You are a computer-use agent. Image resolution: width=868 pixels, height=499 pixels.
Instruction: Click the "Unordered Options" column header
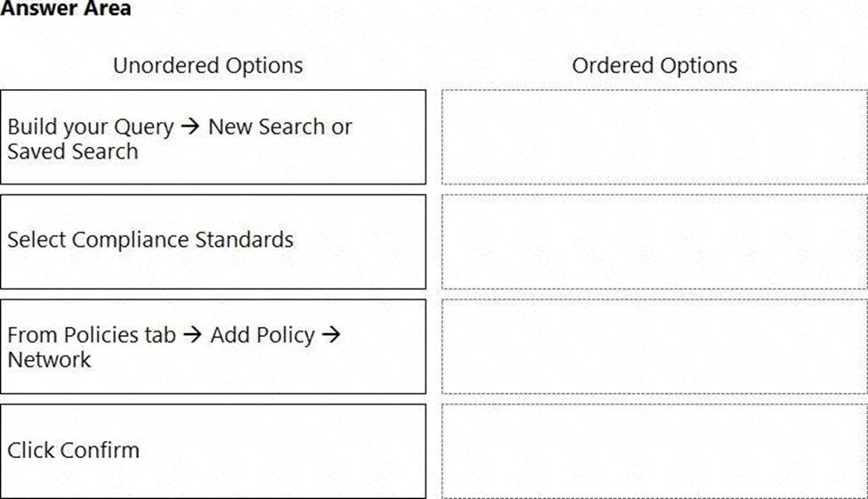tap(207, 65)
